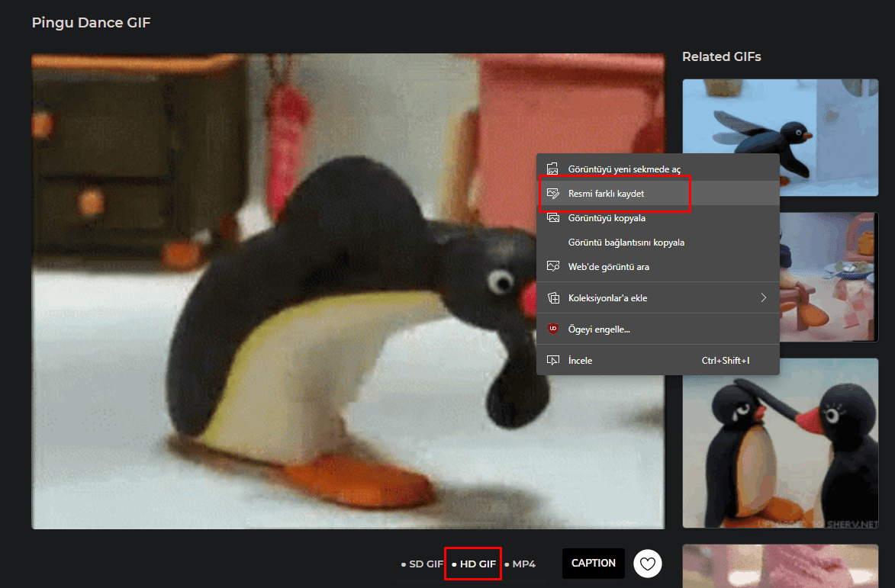Screen dimensions: 895x588
Task: Open the two penguins related GIF
Action: pos(781,443)
